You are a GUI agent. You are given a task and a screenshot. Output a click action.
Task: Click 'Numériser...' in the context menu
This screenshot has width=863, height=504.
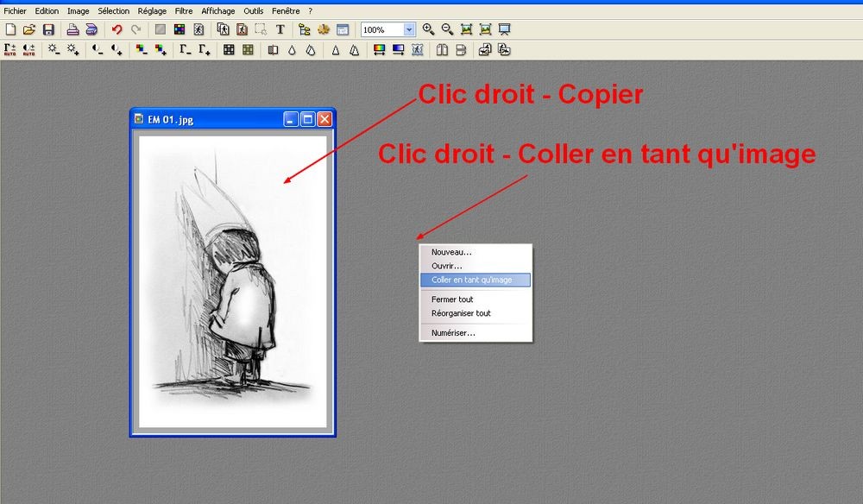click(453, 332)
